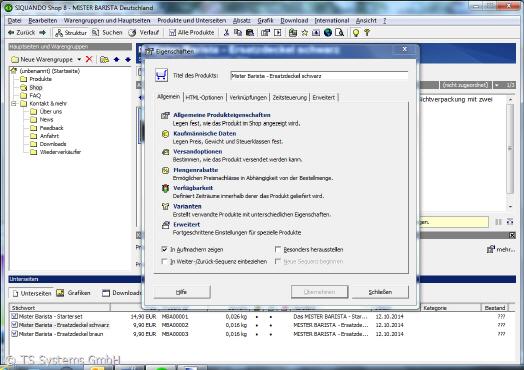524x370 pixels.
Task: Open the '(nicht zugeordnet)' dropdown arrow
Action: pyautogui.click(x=497, y=85)
